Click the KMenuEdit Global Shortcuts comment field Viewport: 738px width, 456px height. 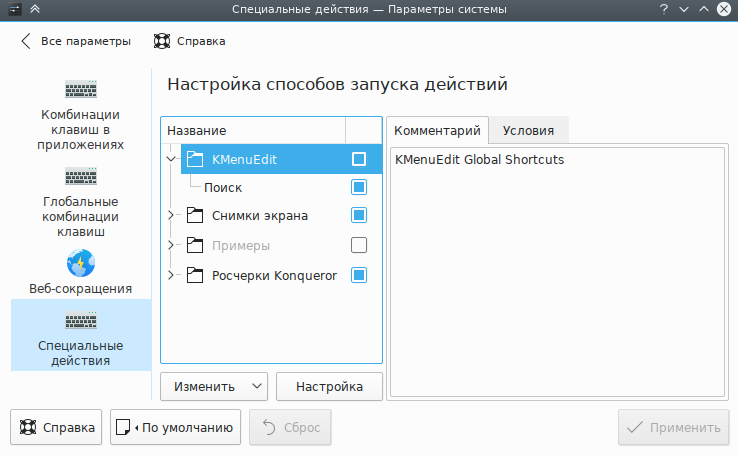pos(557,272)
